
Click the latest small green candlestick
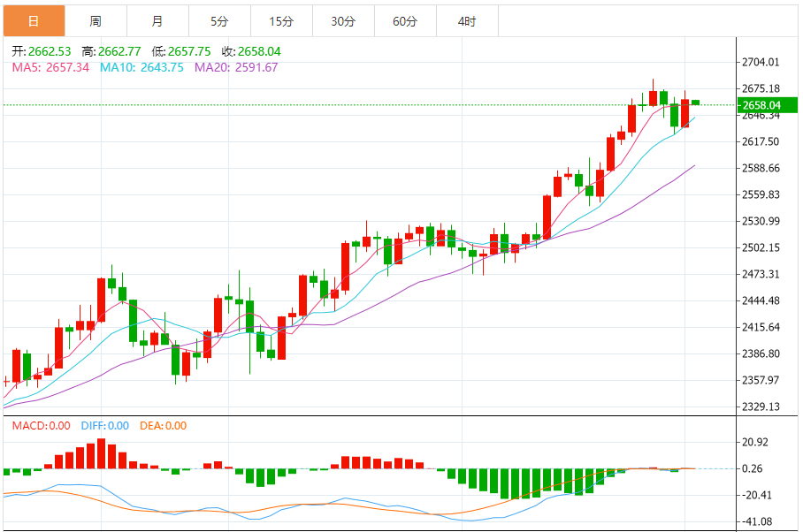(695, 103)
